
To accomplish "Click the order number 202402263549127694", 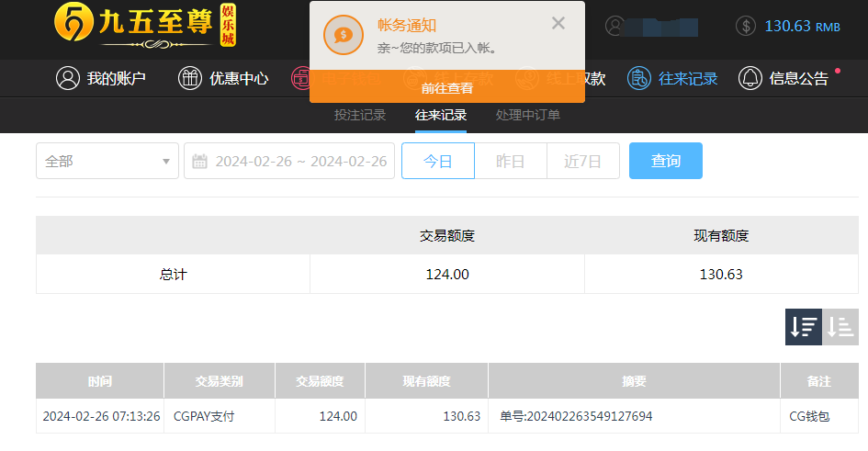I will [x=589, y=416].
